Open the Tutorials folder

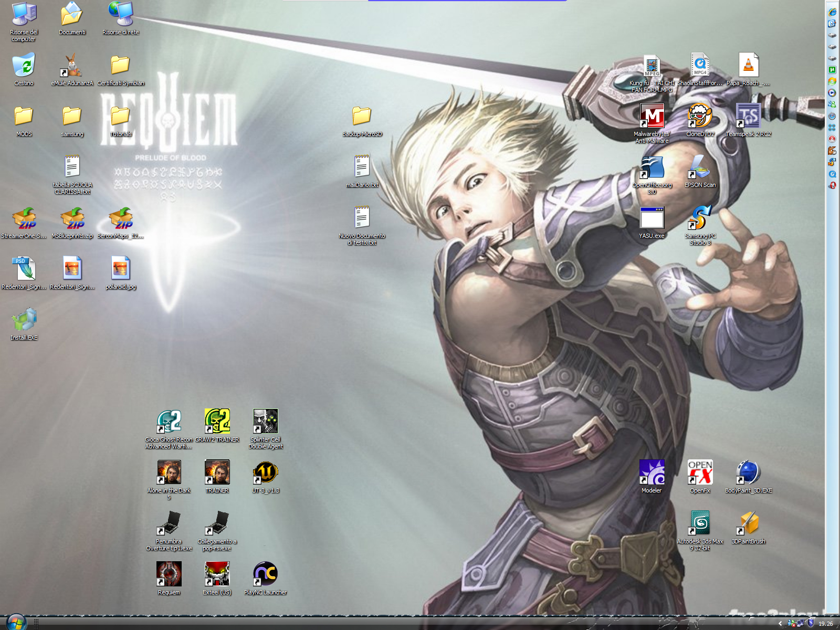(120, 121)
